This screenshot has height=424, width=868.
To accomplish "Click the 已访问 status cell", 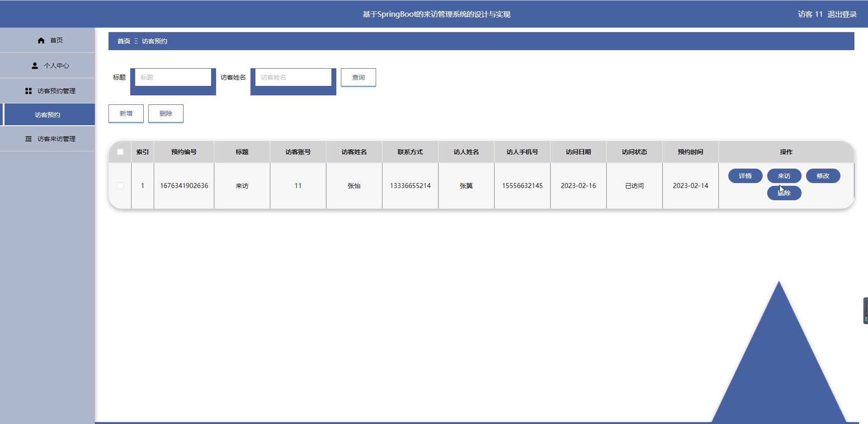I will pos(634,186).
